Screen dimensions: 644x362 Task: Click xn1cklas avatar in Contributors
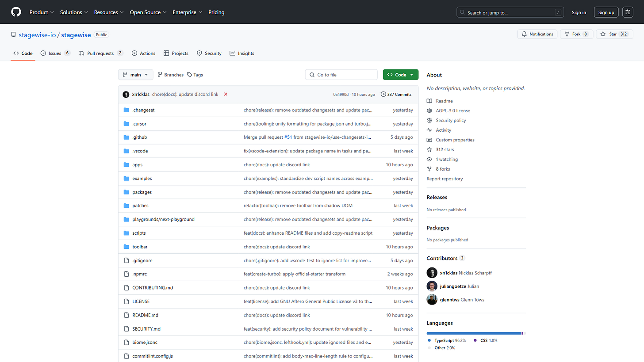(432, 273)
